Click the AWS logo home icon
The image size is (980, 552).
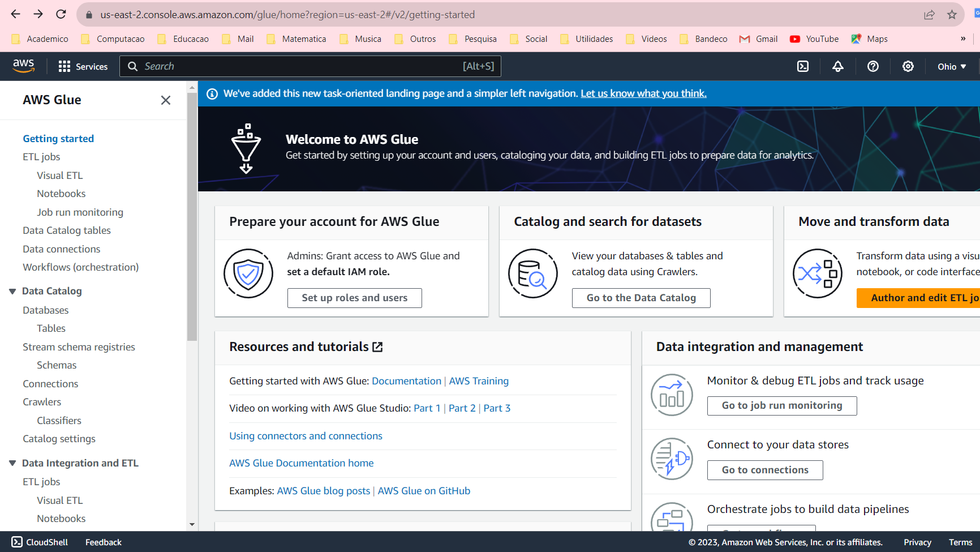[x=24, y=66]
